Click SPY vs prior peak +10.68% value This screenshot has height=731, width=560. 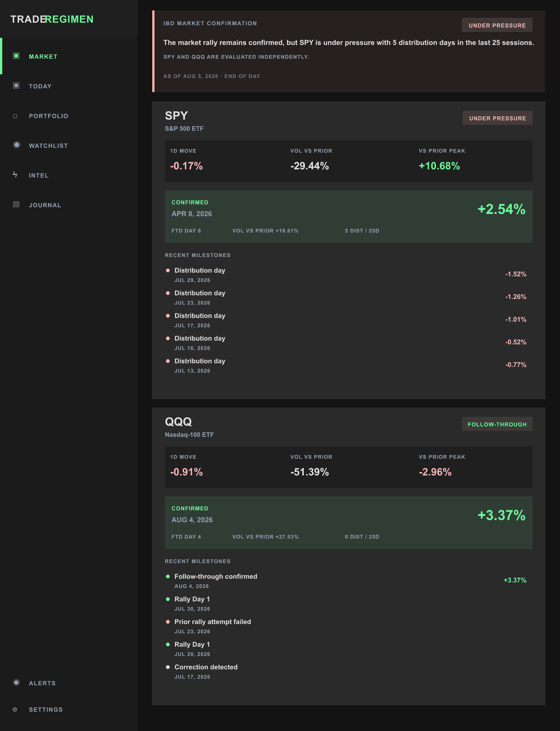click(439, 166)
